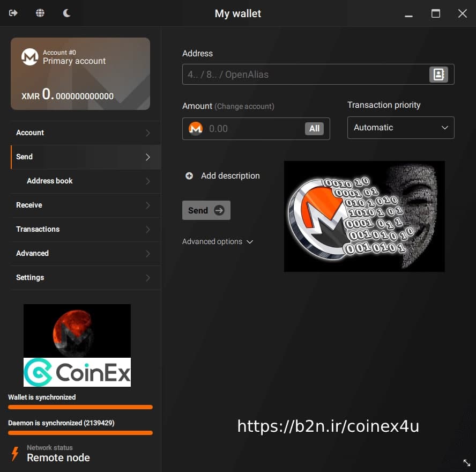Screen dimensions: 476x472
Task: Click the Daemon synchronized progress bar
Action: (79, 433)
